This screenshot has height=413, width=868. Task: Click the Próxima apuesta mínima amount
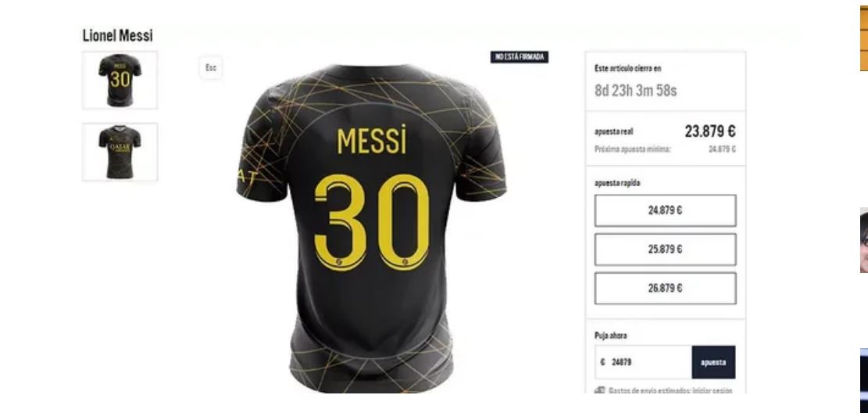pos(723,149)
